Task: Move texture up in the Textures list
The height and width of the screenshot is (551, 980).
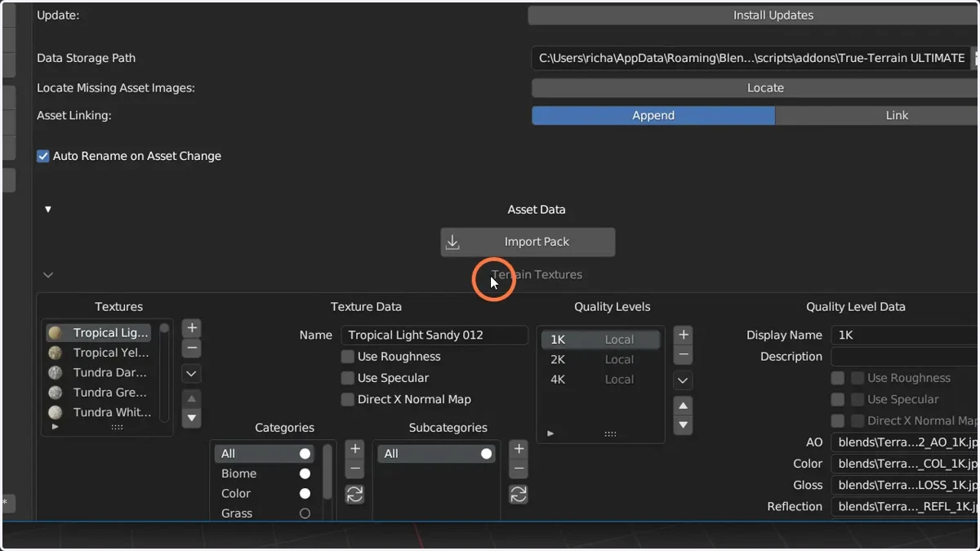Action: [x=192, y=398]
